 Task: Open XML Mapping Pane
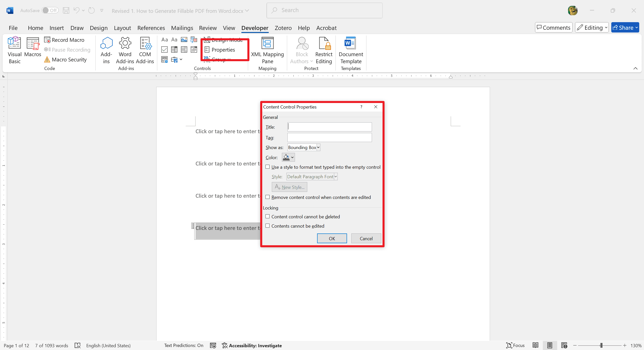267,50
